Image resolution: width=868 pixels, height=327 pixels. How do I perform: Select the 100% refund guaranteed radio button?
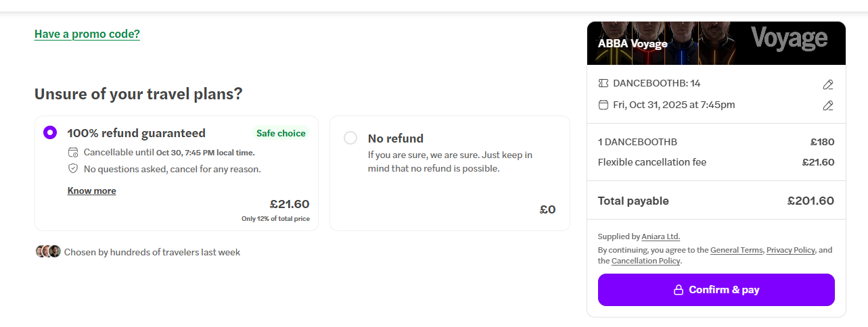pyautogui.click(x=50, y=132)
